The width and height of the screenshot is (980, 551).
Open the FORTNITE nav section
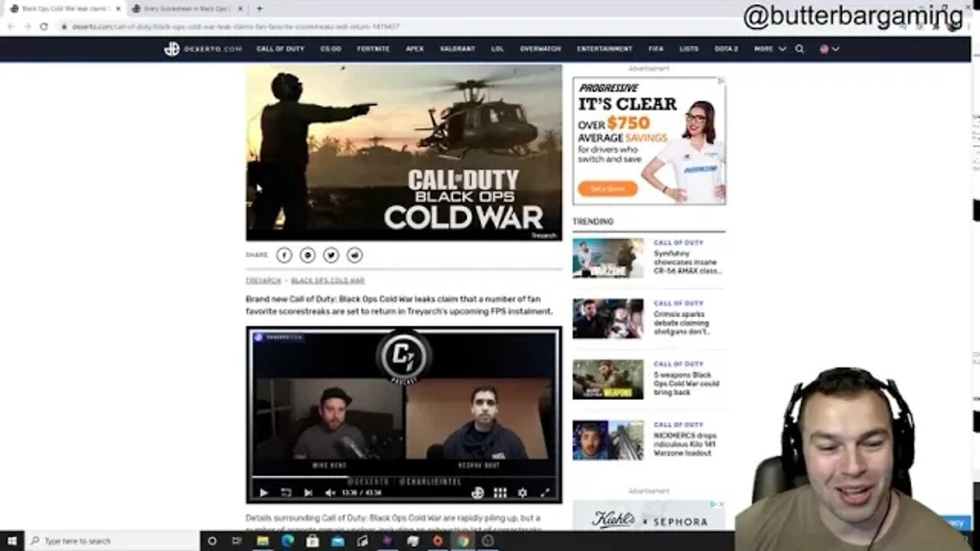point(373,49)
